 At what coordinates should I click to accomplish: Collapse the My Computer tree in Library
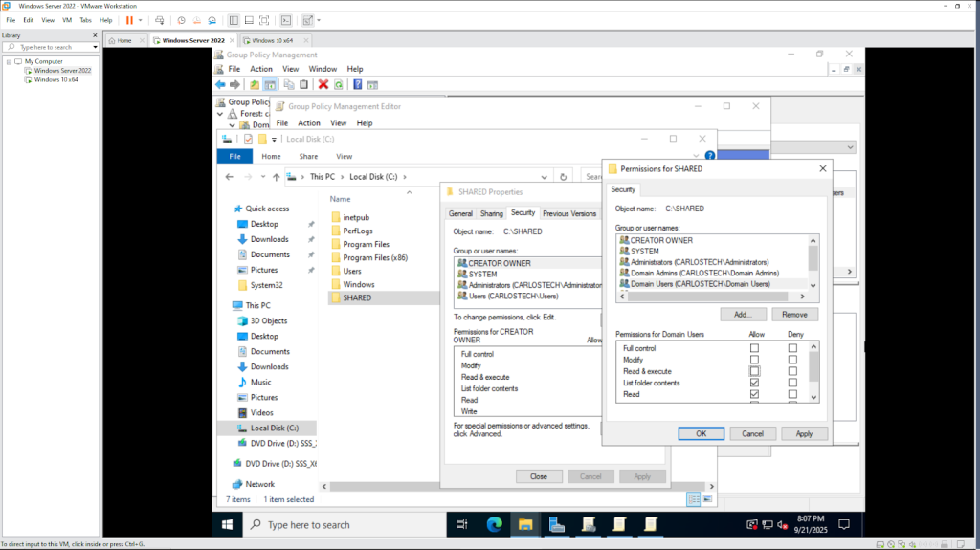tap(9, 61)
